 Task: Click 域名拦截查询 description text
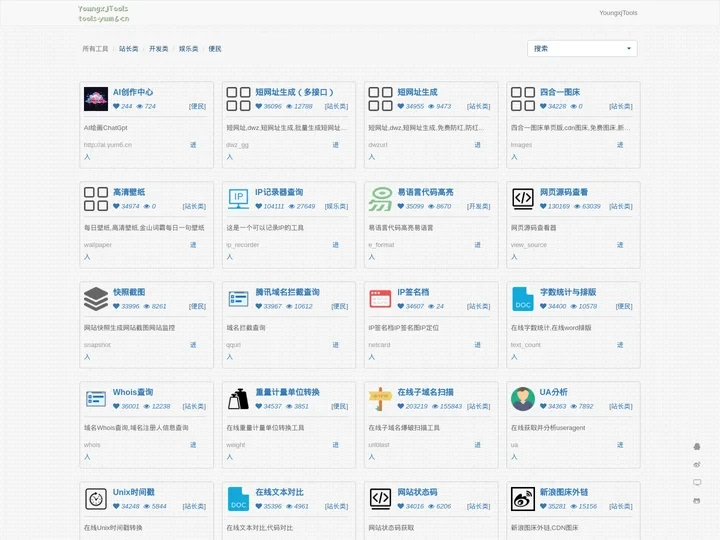pos(246,328)
